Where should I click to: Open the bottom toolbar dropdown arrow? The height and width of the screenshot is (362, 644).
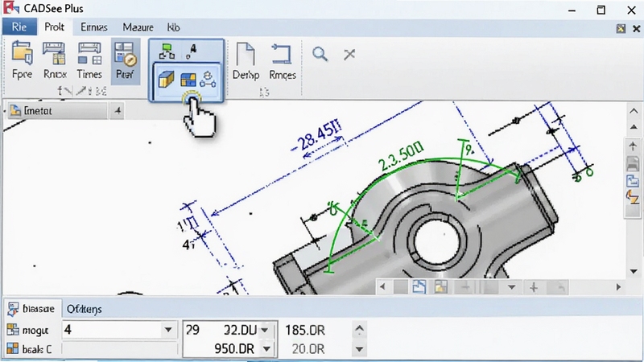pyautogui.click(x=511, y=287)
